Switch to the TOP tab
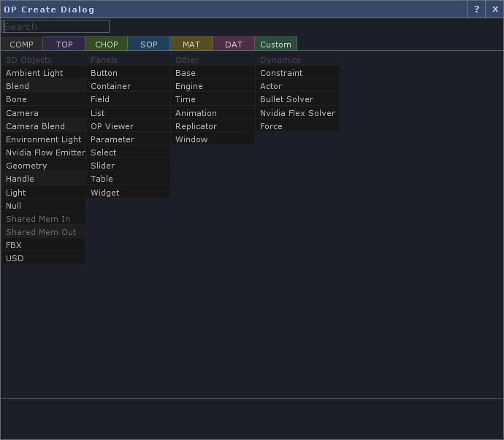Screen dimensions: 504x440 64,45
